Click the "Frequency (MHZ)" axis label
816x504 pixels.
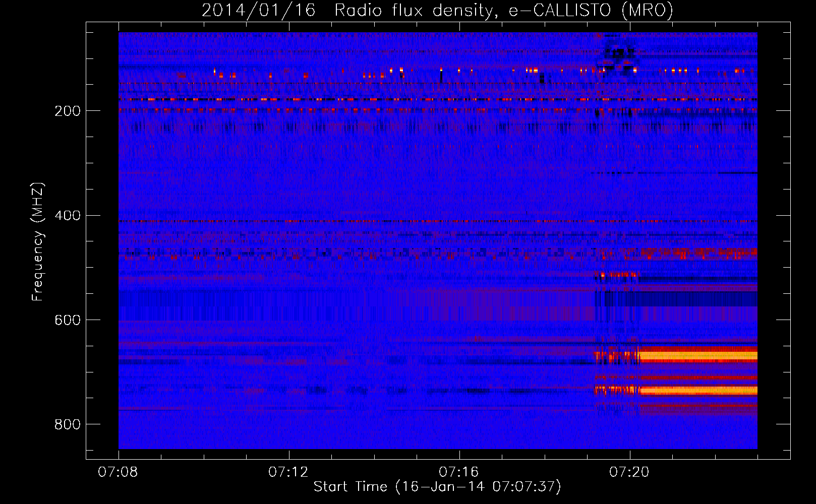[x=37, y=241]
